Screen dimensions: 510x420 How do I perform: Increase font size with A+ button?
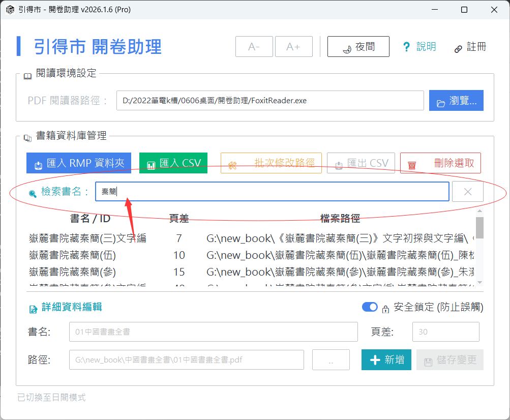[293, 47]
